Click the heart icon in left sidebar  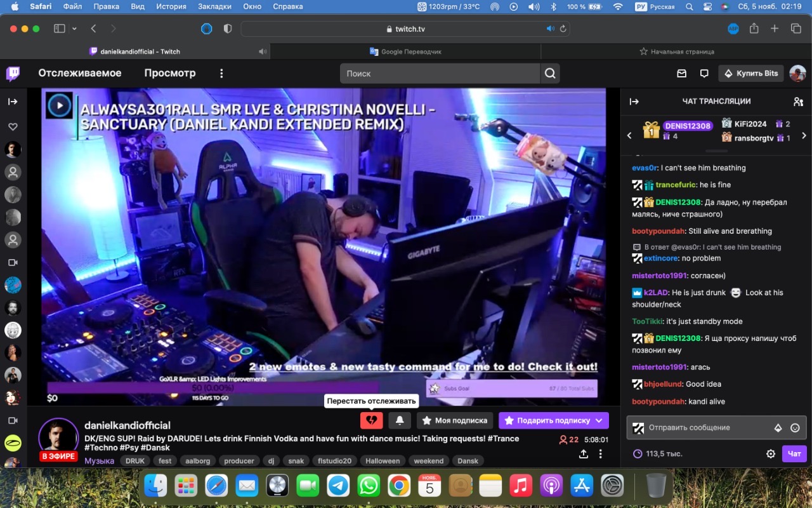coord(13,127)
